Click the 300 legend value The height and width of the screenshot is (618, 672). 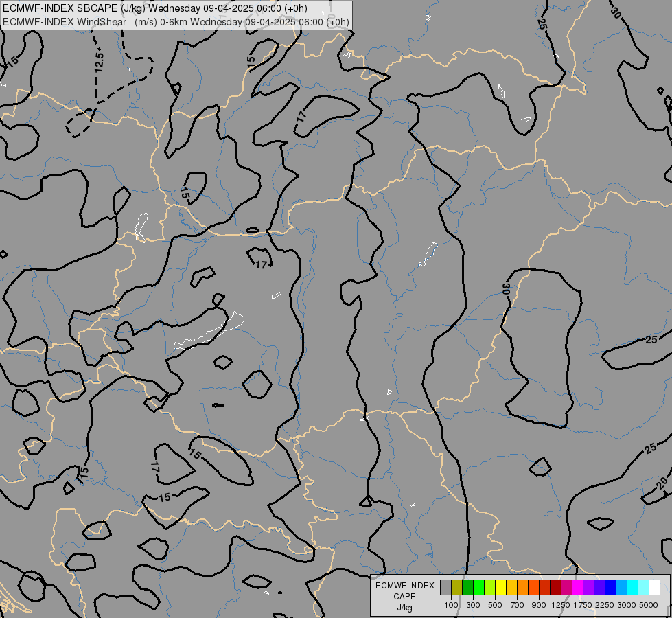(473, 605)
